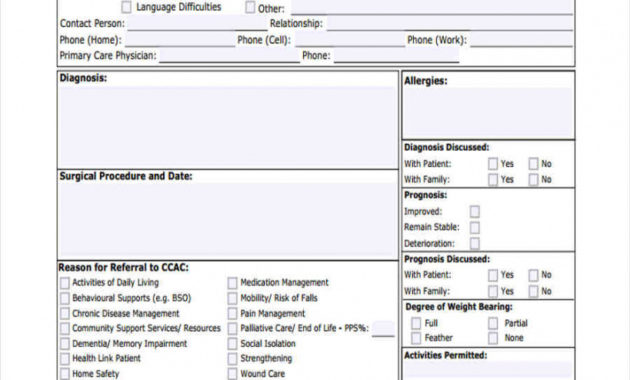Click into the Diagnosis text area

point(227,127)
